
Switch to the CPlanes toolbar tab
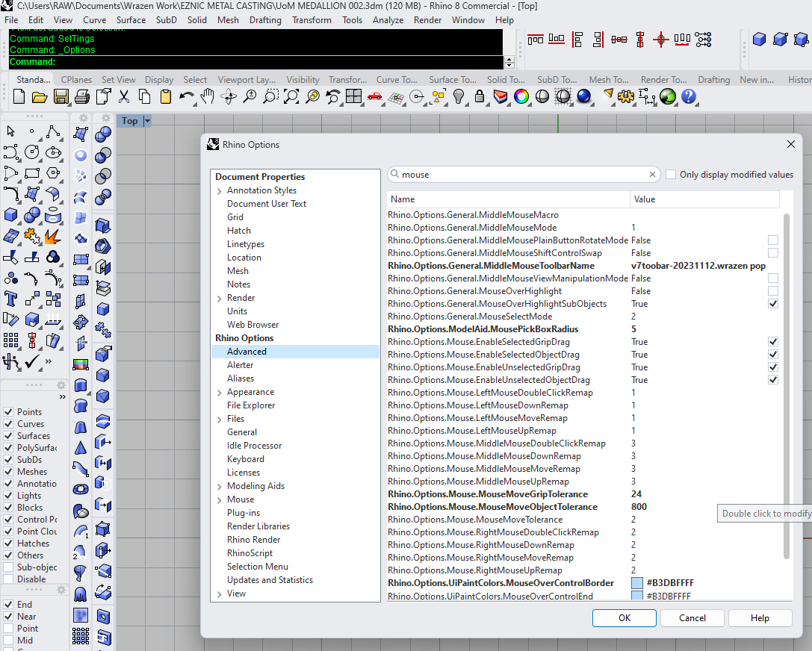[x=76, y=80]
